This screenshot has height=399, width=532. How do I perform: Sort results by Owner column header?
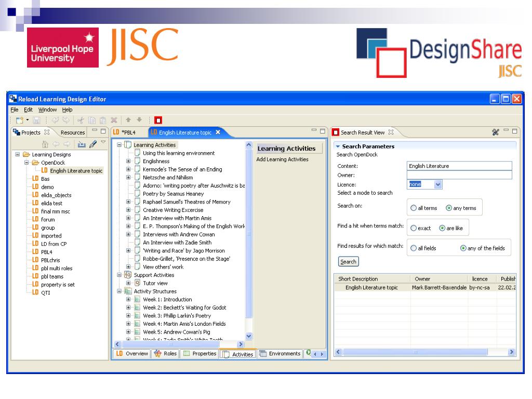point(439,278)
